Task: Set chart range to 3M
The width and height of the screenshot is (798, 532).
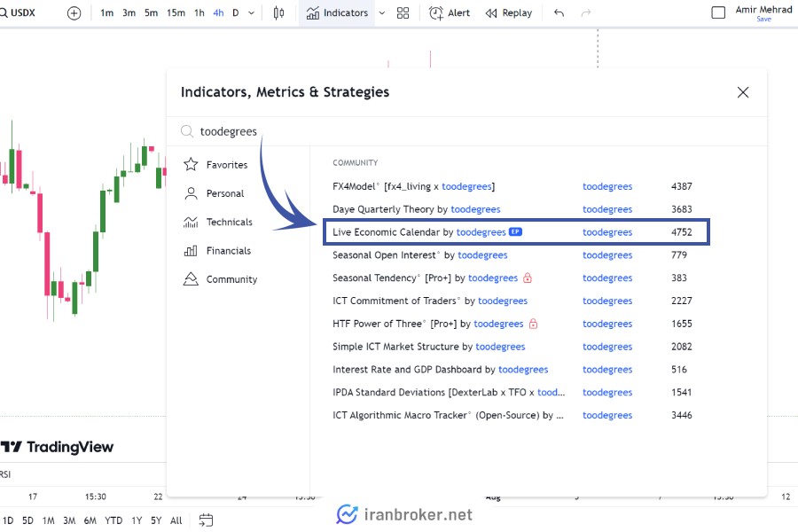Action: (x=69, y=520)
